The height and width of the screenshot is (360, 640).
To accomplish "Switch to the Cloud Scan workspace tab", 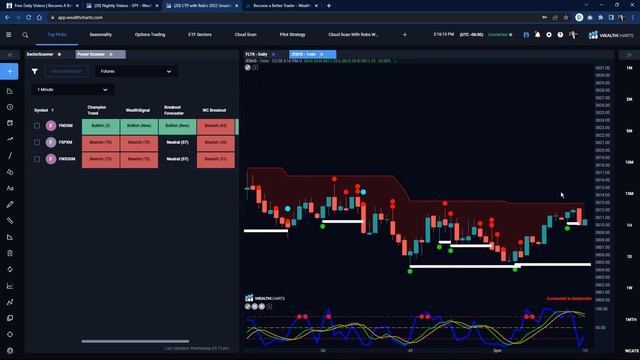I will (246, 35).
